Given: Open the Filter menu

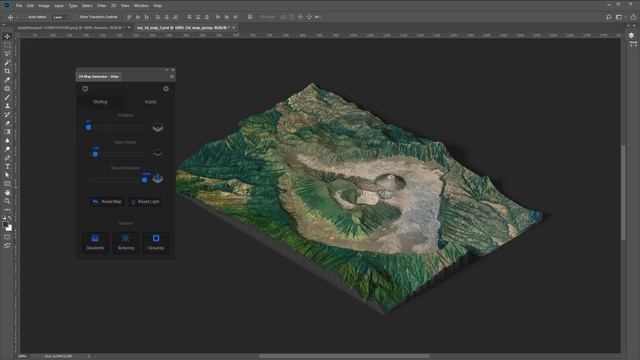Looking at the screenshot, I should [102, 6].
